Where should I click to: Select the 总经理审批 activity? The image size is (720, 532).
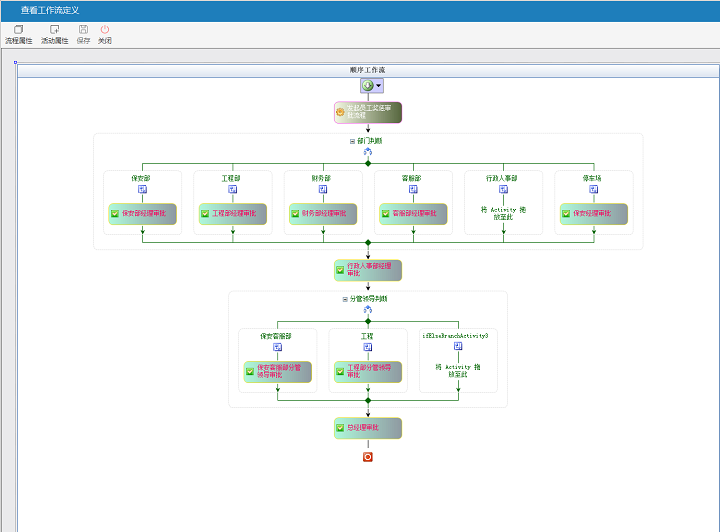click(x=368, y=428)
